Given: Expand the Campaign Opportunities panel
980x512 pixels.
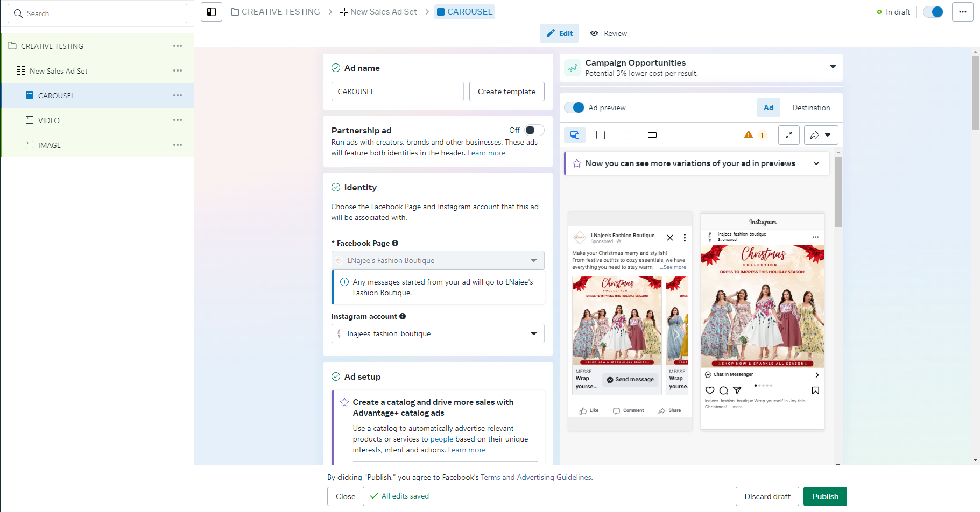Looking at the screenshot, I should coord(833,67).
